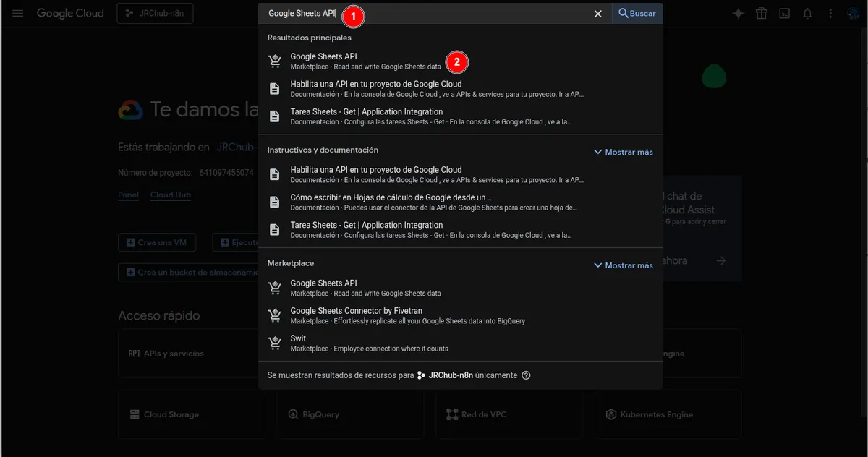Click document icon of top Habilita una API result

coord(275,89)
